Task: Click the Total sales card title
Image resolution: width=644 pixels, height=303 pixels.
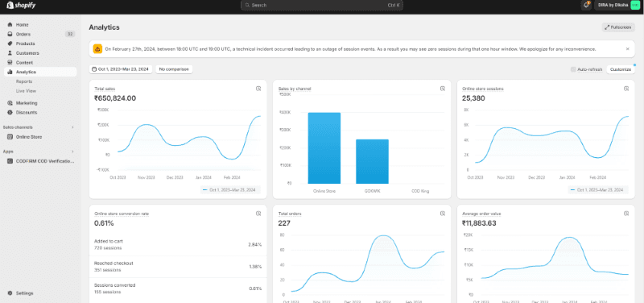Action: 105,89
